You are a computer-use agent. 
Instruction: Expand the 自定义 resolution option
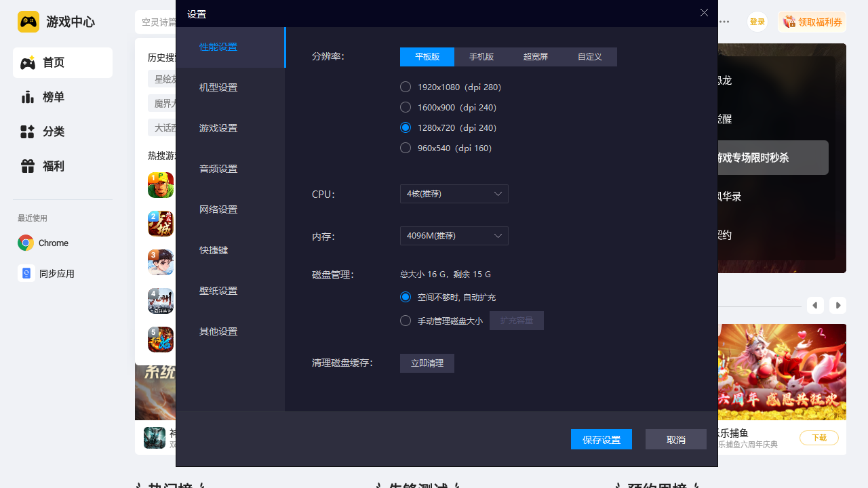[589, 57]
